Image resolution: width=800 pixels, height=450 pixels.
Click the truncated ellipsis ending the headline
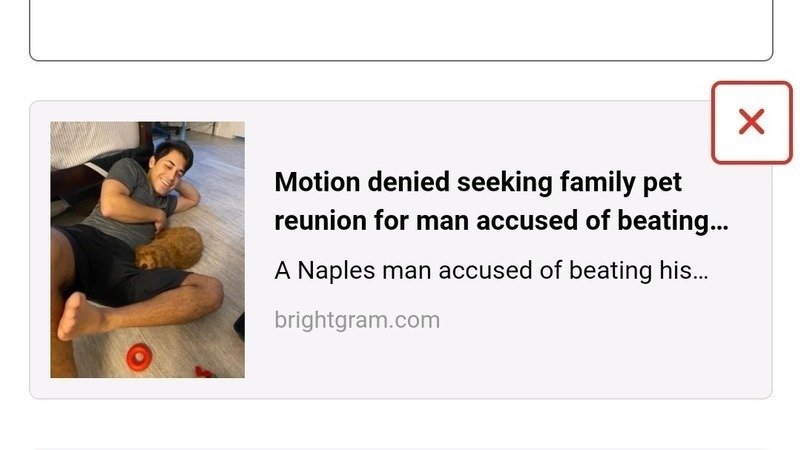[718, 222]
